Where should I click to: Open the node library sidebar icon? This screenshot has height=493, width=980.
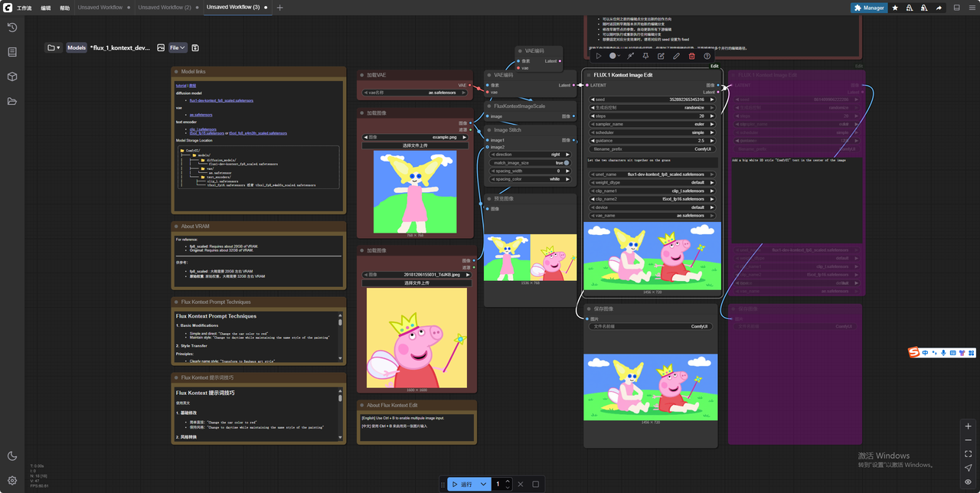(12, 52)
